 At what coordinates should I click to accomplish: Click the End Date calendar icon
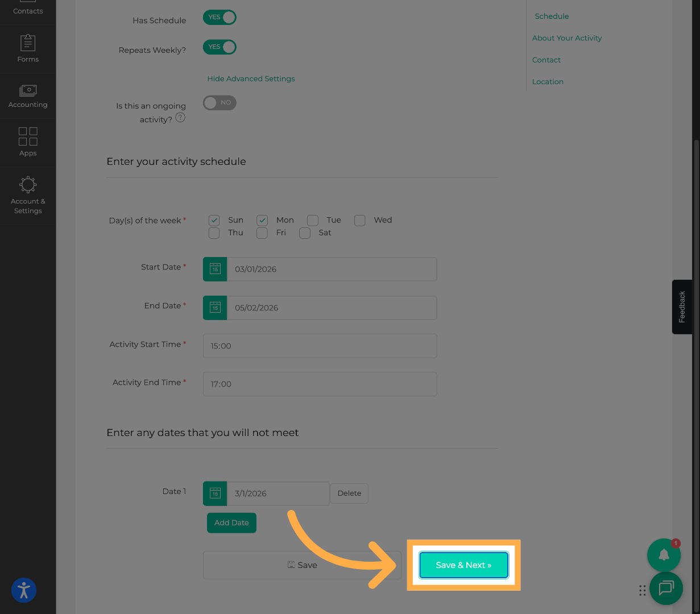(215, 308)
